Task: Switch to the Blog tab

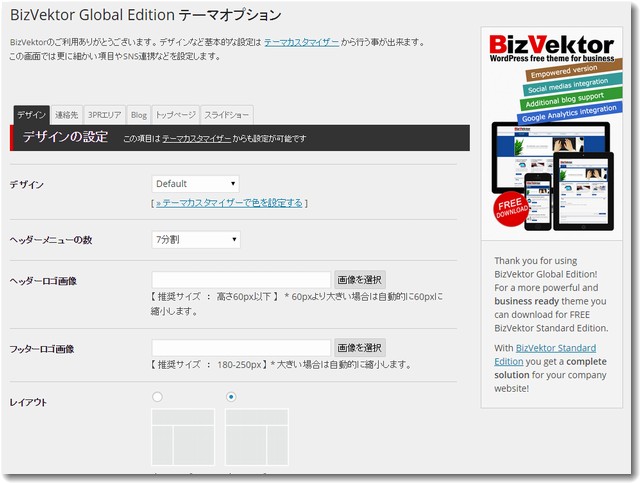Action: tap(139, 115)
